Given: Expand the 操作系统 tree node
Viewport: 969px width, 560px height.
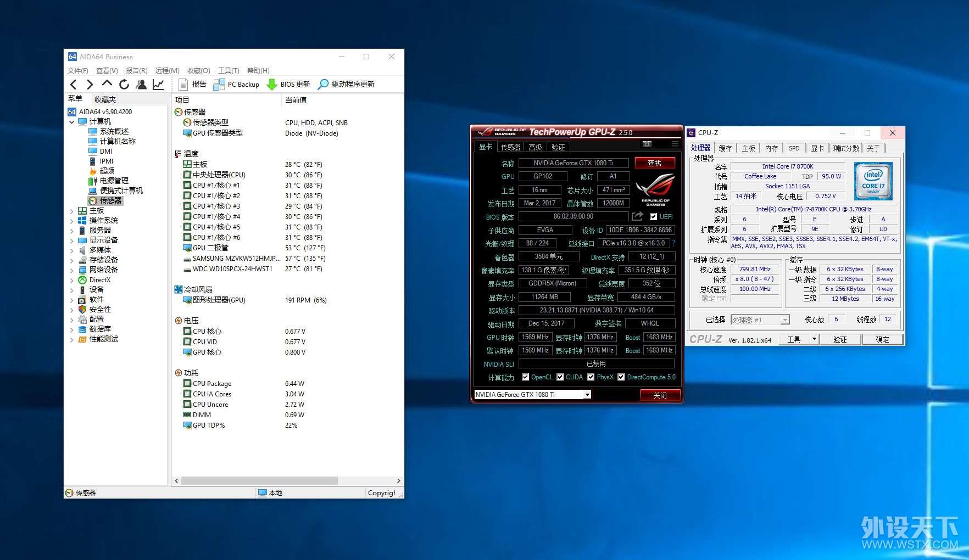Looking at the screenshot, I should click(x=71, y=221).
